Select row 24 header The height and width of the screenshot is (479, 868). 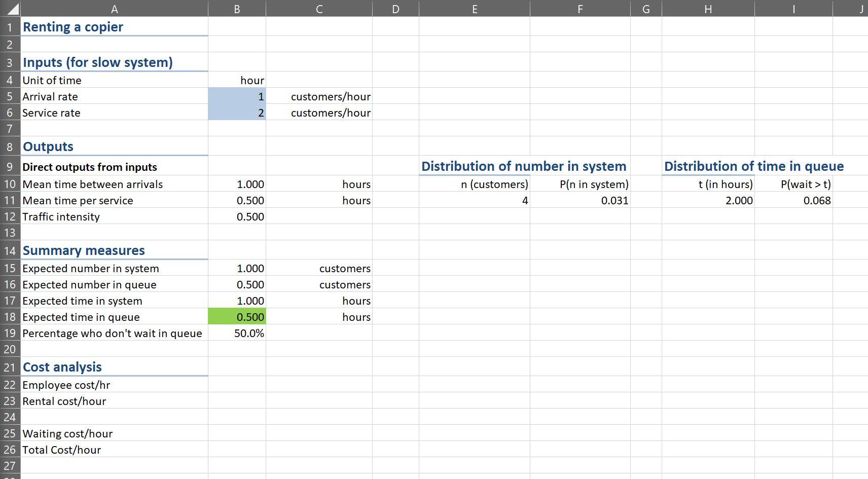(10, 417)
